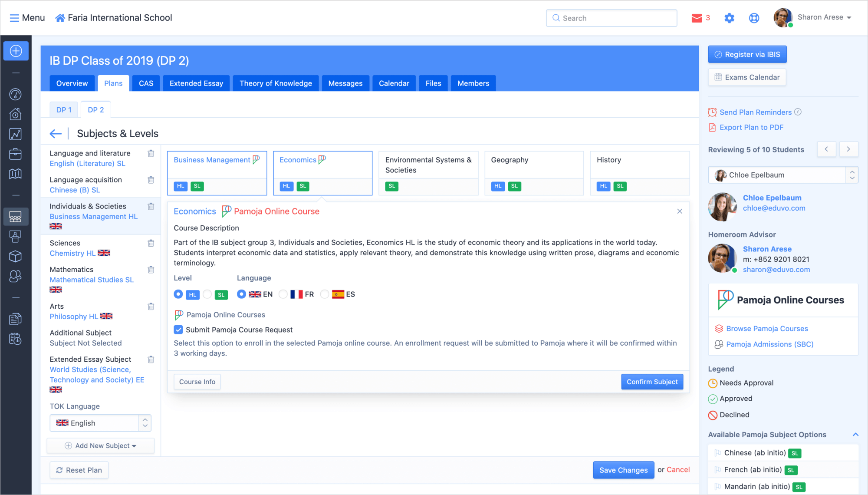Open the people group sidebar icon

coord(16,276)
